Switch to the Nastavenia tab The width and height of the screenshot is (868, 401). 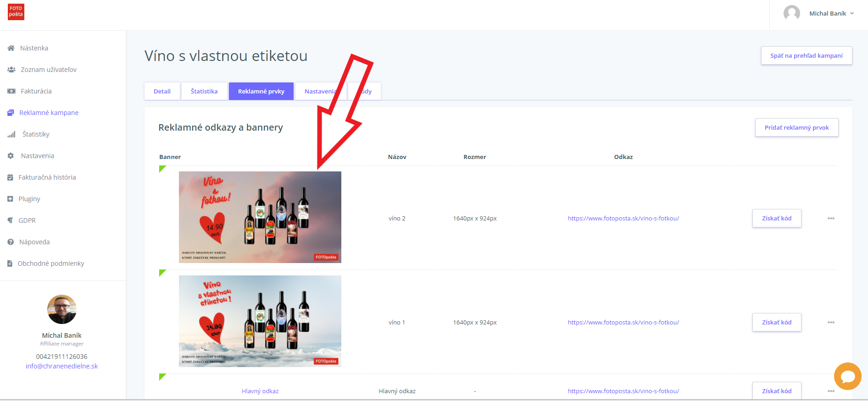click(x=320, y=91)
